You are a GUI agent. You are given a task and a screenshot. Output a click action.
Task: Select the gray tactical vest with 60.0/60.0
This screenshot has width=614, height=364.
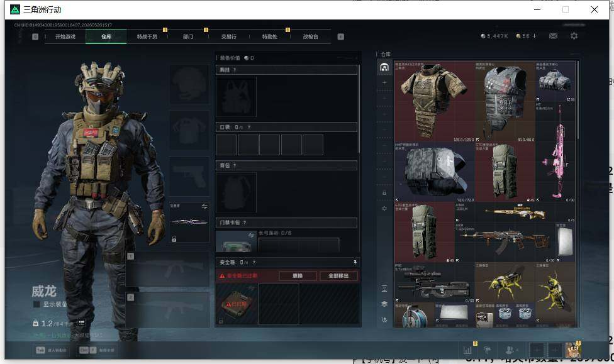click(x=505, y=101)
